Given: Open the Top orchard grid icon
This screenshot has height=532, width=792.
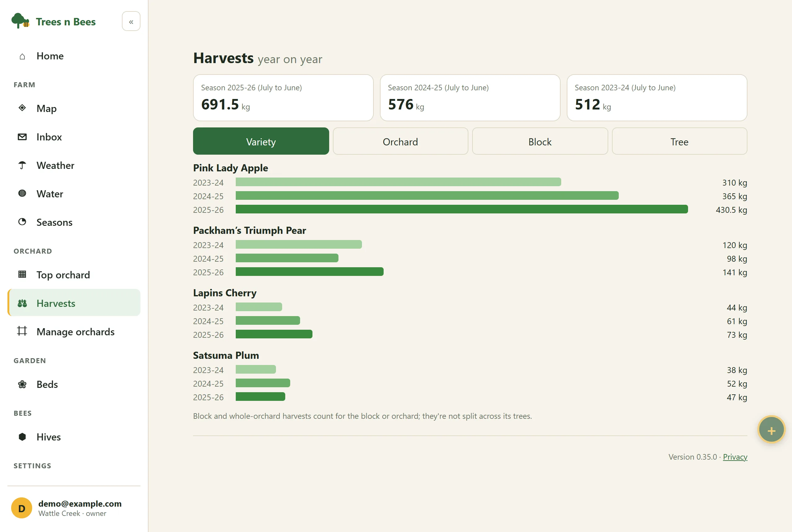Looking at the screenshot, I should point(22,274).
